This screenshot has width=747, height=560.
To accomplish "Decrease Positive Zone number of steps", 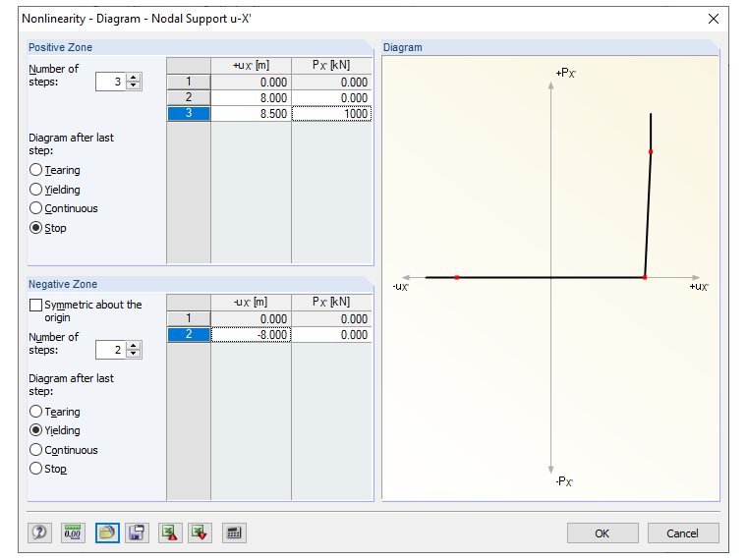I will (x=134, y=85).
